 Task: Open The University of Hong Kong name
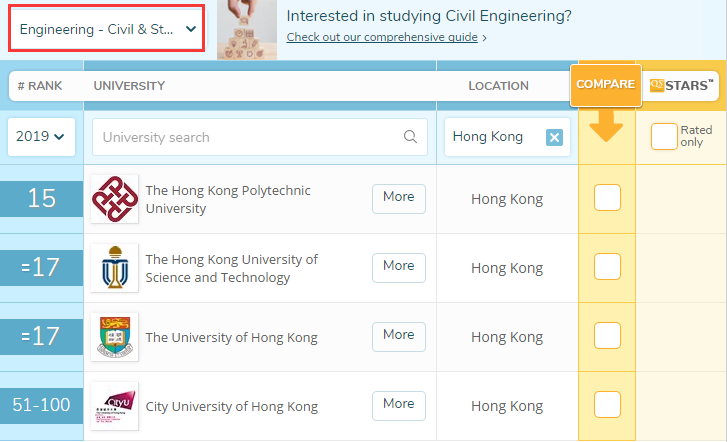231,338
